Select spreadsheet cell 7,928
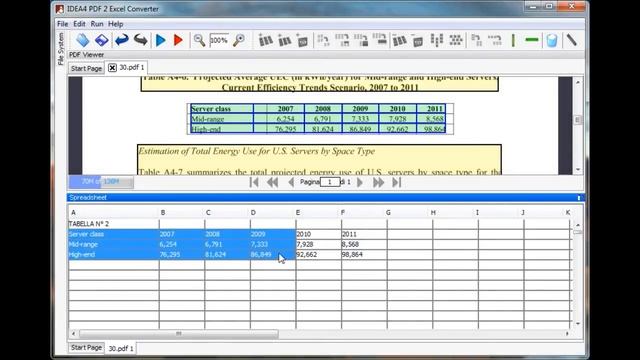Viewport: 640px width, 360px height. 318,244
